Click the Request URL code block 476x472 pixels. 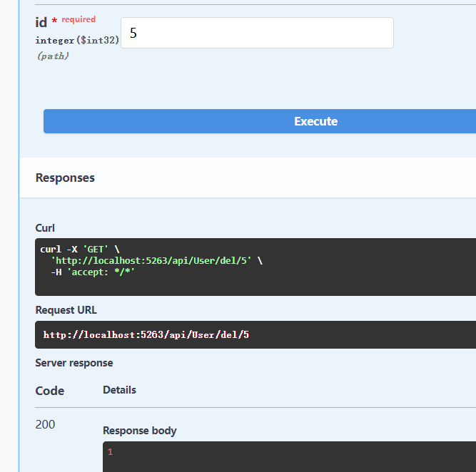255,334
